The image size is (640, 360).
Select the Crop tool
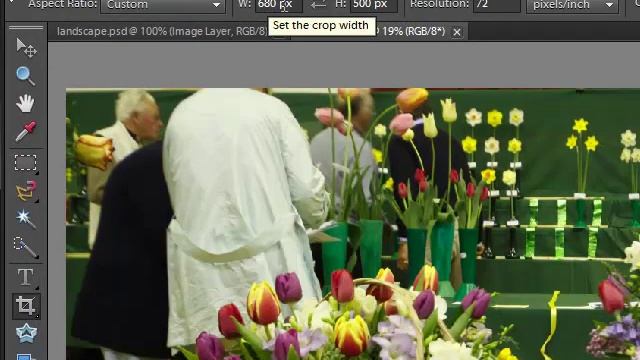point(26,306)
